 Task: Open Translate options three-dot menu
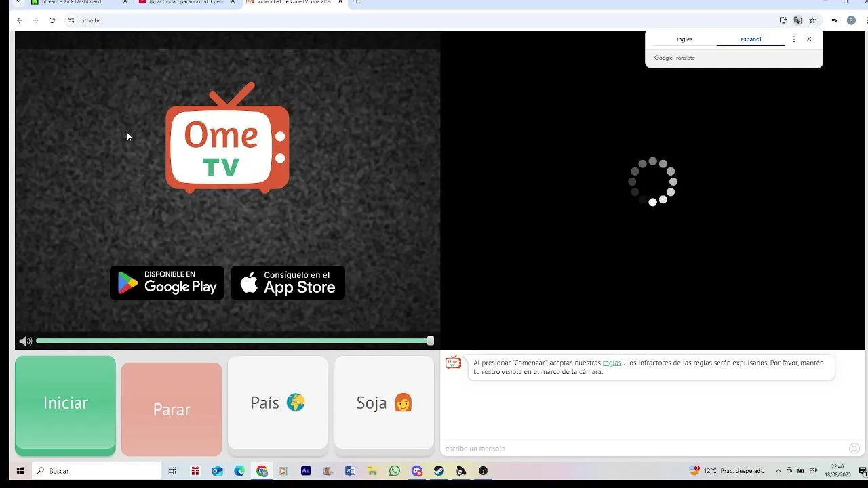(794, 39)
